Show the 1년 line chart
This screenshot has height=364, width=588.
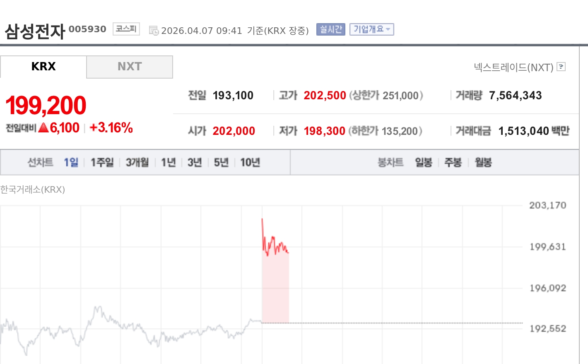click(168, 163)
